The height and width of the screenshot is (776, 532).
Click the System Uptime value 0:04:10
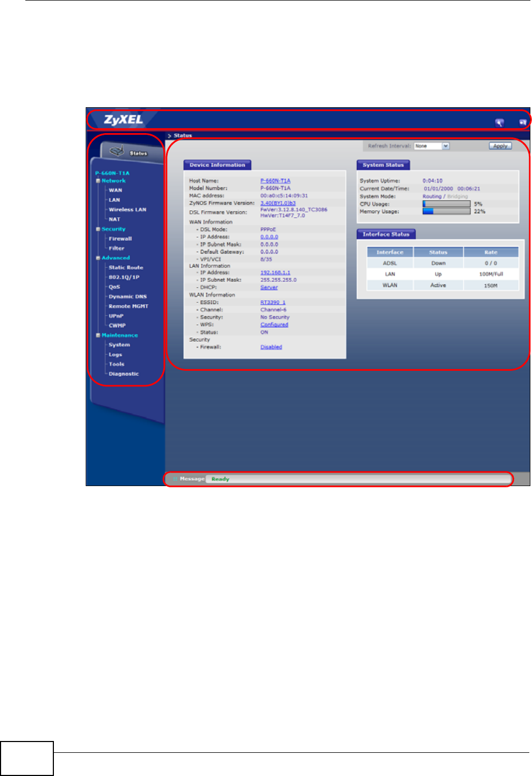point(432,181)
